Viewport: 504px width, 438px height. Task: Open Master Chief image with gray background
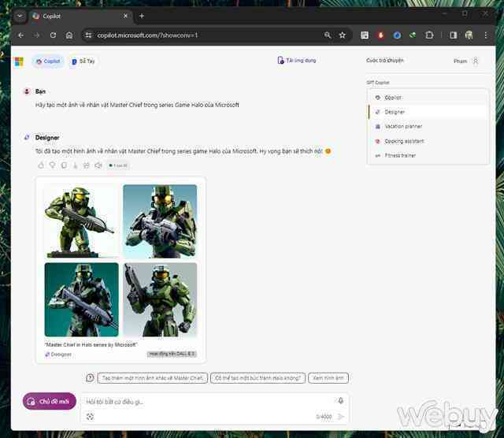160,299
